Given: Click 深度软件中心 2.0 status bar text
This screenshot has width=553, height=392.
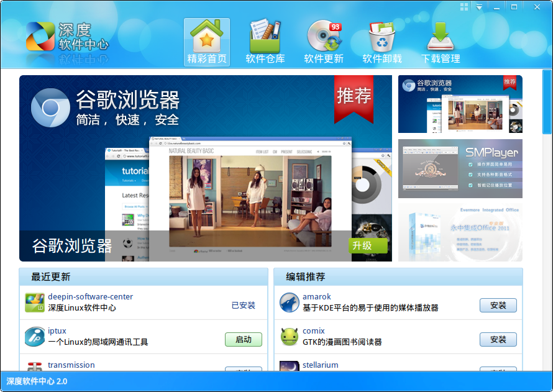Looking at the screenshot, I should pos(37,381).
